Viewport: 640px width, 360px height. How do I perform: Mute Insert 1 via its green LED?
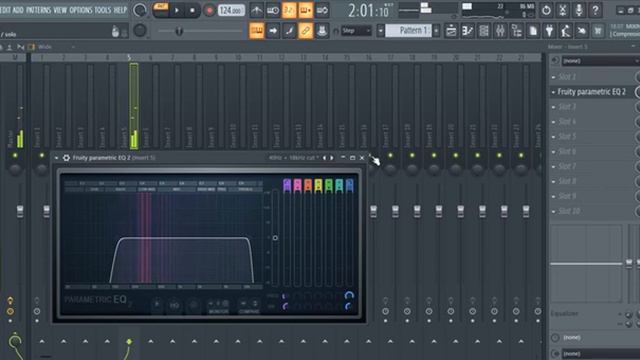tap(41, 156)
